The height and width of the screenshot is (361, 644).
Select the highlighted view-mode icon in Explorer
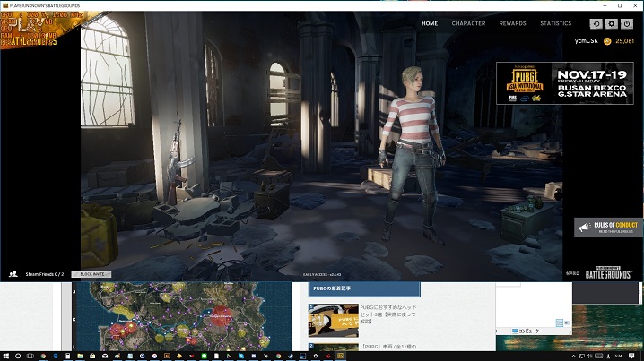560,322
